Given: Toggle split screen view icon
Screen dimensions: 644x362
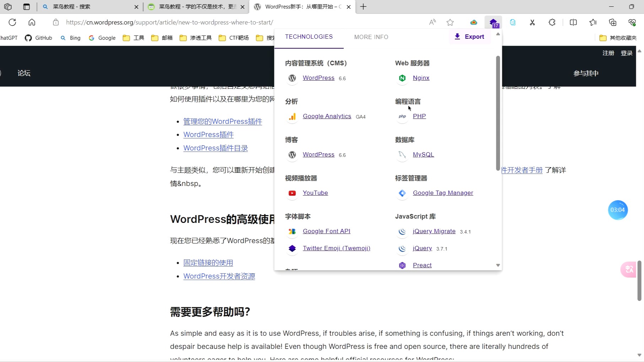Looking at the screenshot, I should click(x=573, y=22).
